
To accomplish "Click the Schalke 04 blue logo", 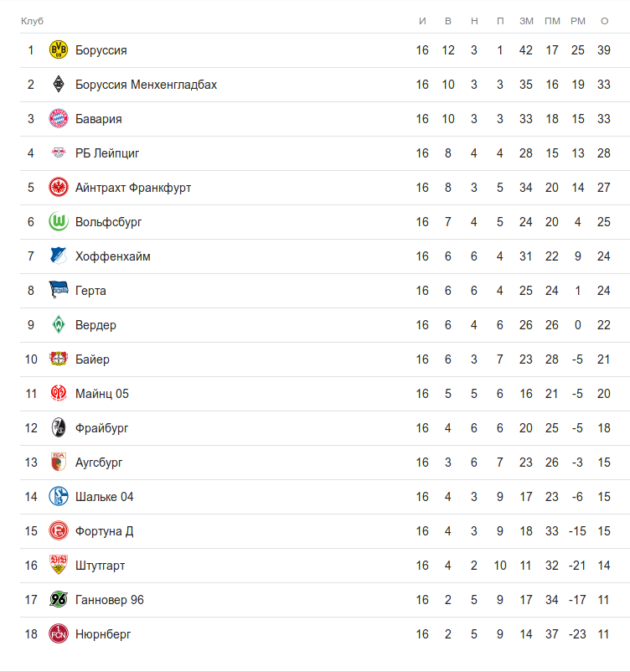I will coord(59,497).
